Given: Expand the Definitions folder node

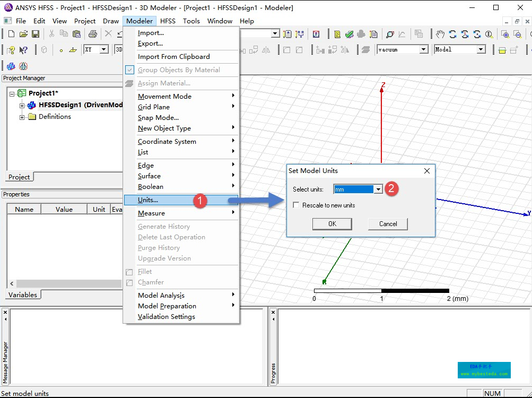Looking at the screenshot, I should [22, 117].
